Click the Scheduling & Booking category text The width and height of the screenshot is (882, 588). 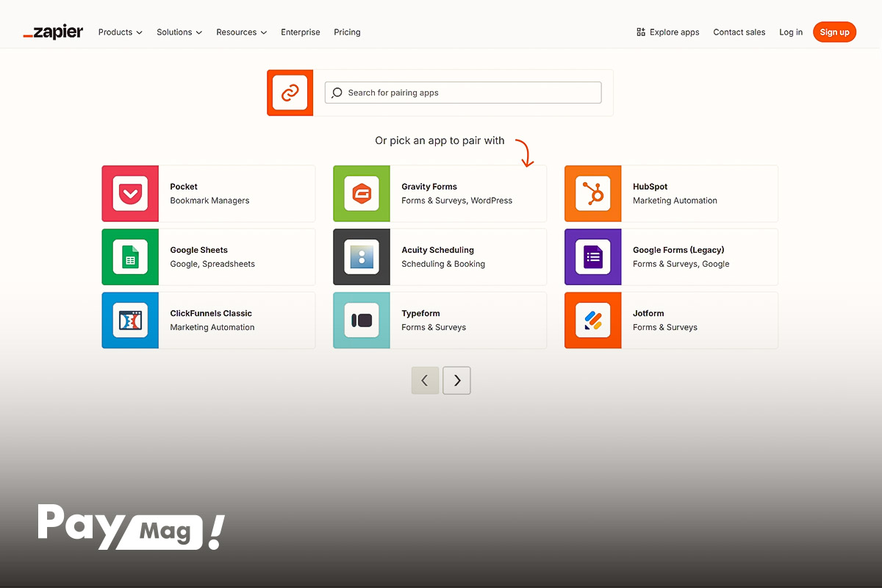pyautogui.click(x=443, y=264)
